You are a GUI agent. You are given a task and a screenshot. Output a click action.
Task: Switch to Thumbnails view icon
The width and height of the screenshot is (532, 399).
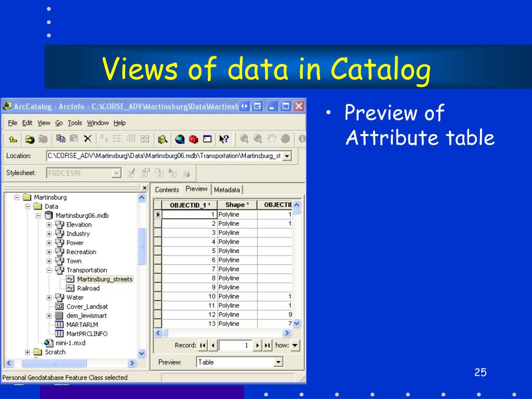click(145, 138)
